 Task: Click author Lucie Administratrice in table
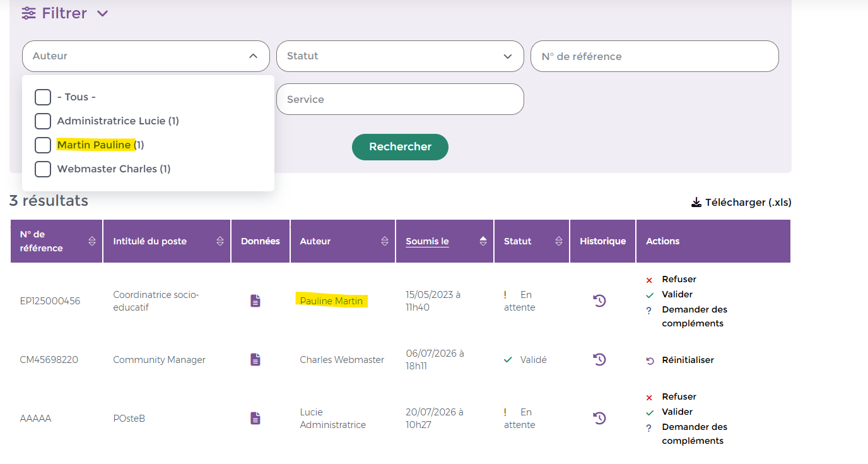[332, 419]
